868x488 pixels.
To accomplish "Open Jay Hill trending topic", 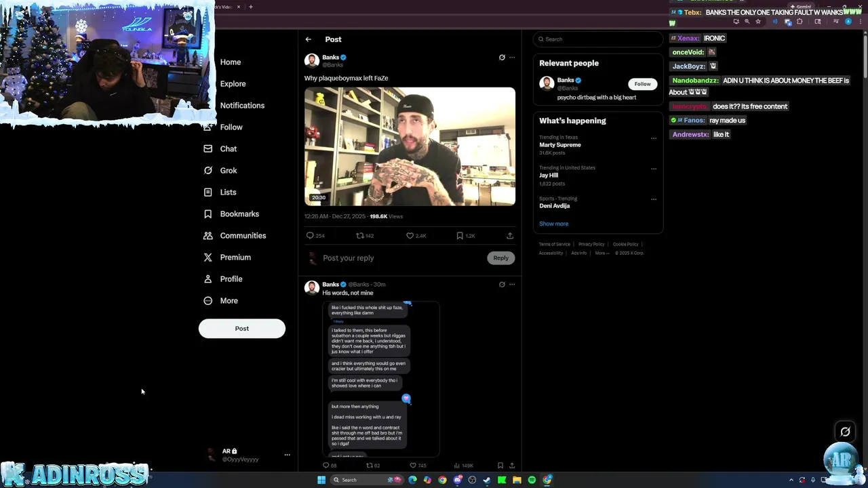I will (549, 176).
